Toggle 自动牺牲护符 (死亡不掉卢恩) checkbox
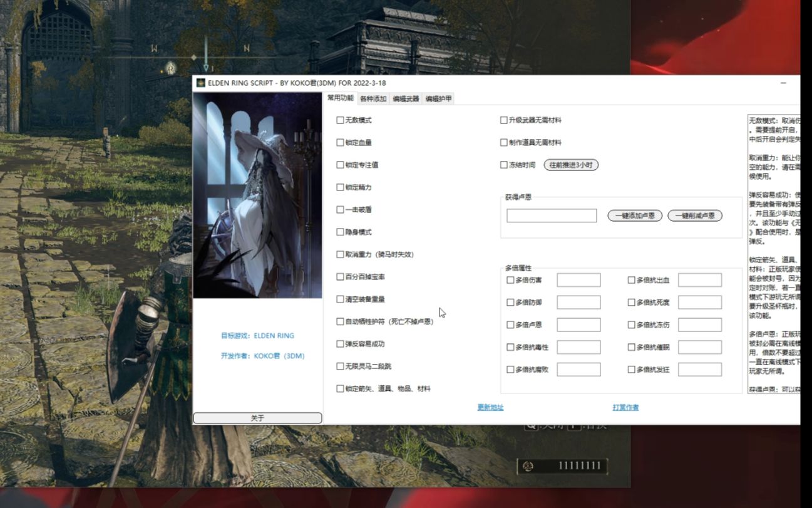Screen dimensions: 812x508 pyautogui.click(x=340, y=322)
